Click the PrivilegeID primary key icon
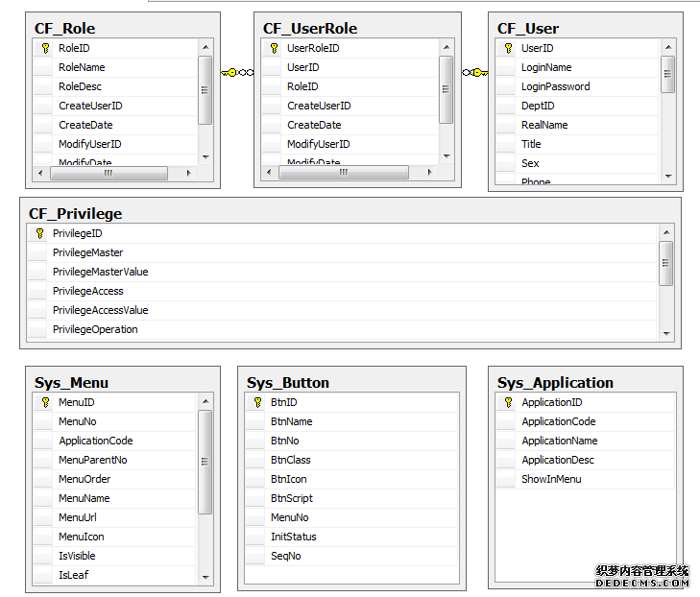700x597 pixels. [39, 233]
